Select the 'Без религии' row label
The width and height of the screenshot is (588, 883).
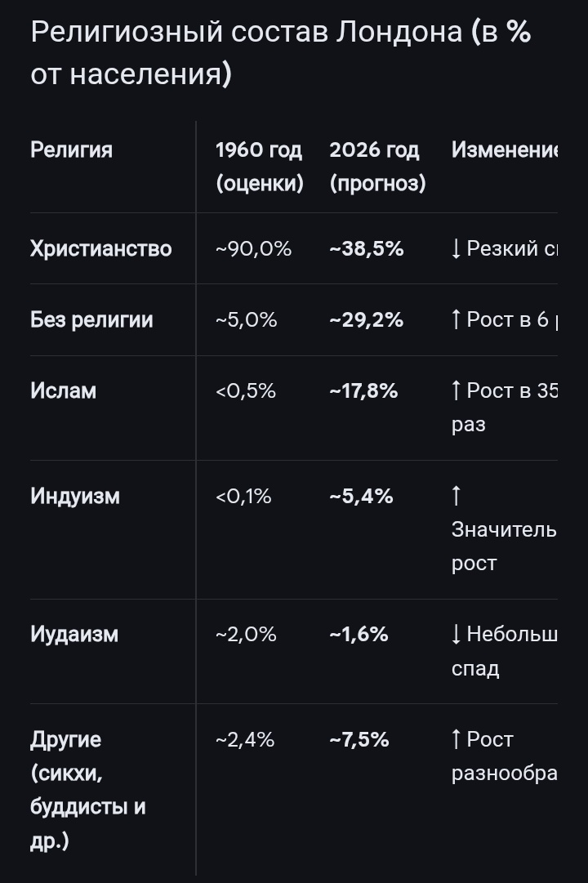pyautogui.click(x=91, y=320)
